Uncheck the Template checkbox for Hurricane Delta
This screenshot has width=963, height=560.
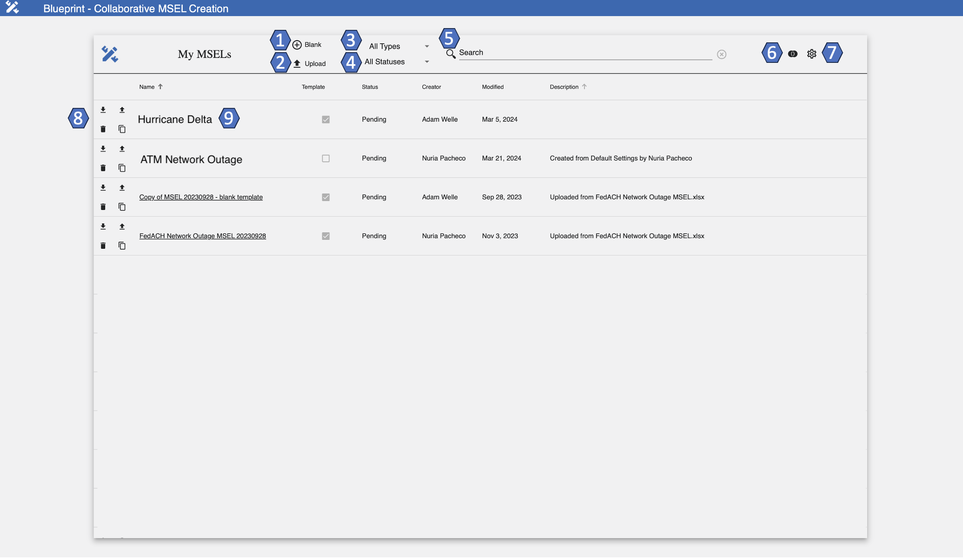click(325, 119)
